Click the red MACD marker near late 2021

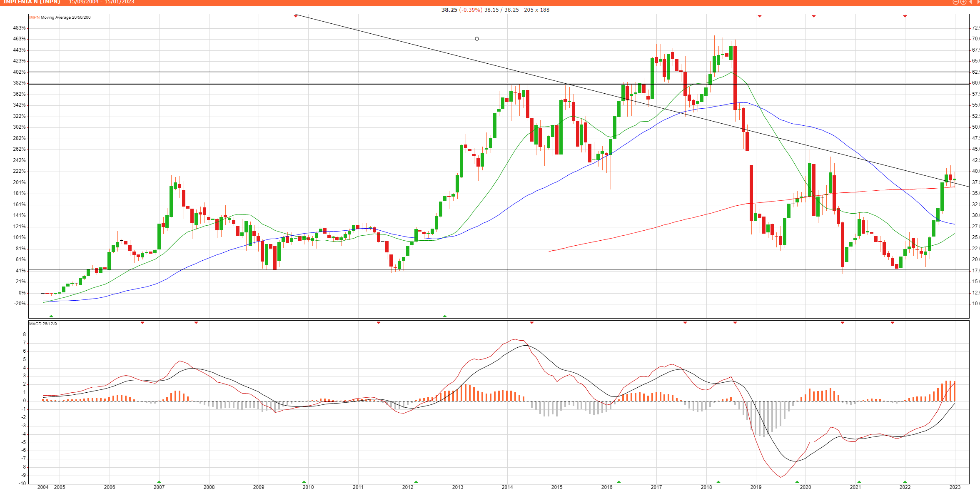893,322
